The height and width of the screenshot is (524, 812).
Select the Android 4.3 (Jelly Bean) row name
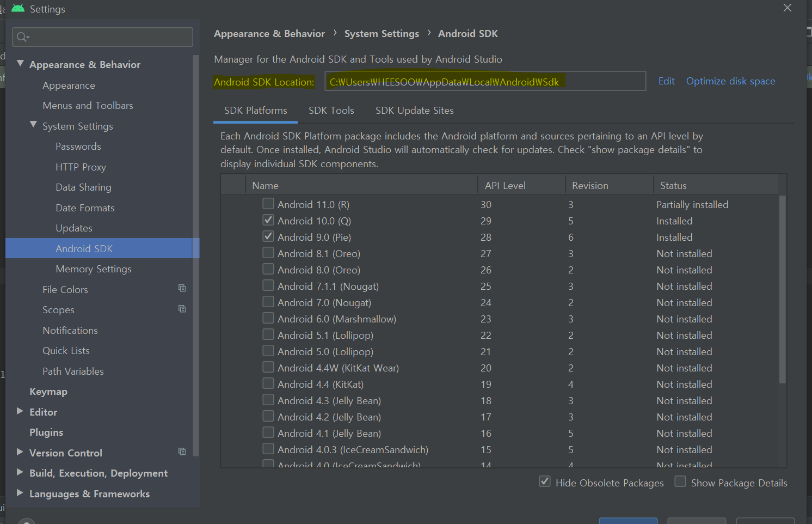(x=329, y=401)
